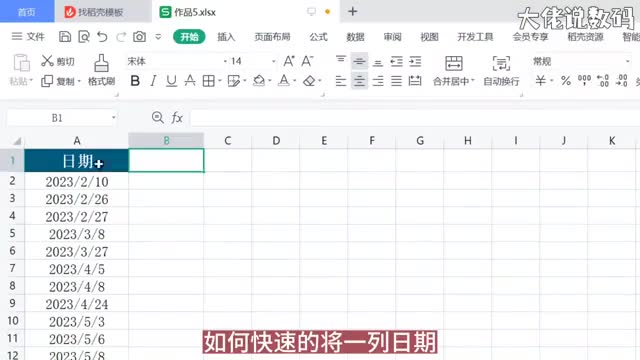Cut selection with scissors icon
Image resolution: width=640 pixels, height=360 pixels.
point(47,61)
